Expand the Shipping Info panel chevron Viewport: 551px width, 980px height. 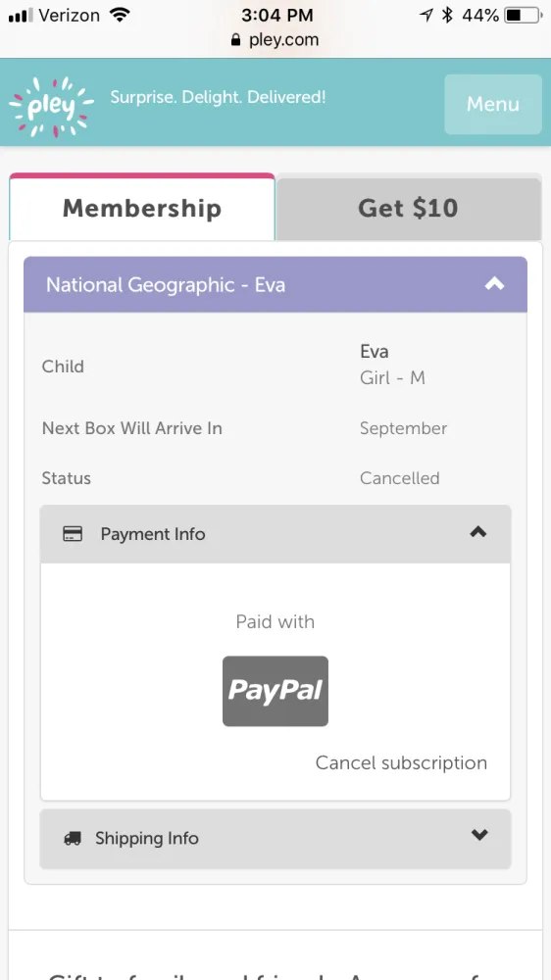point(479,834)
